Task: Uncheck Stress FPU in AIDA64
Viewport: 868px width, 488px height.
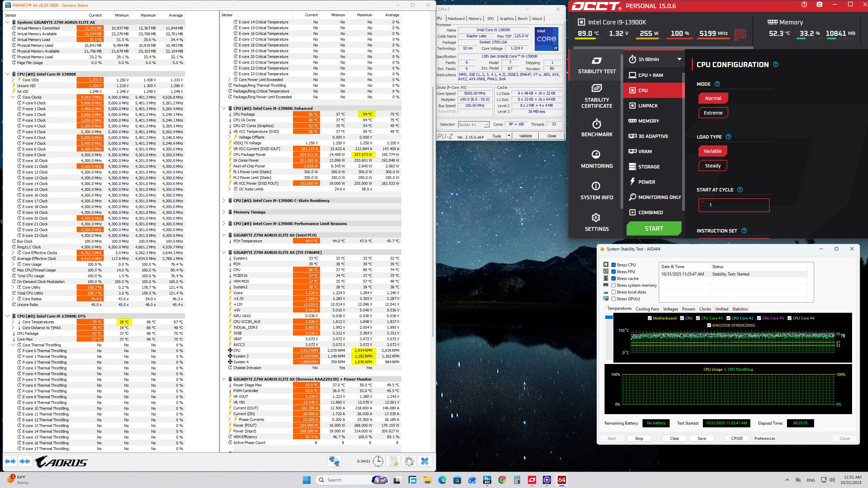Action: [x=613, y=272]
